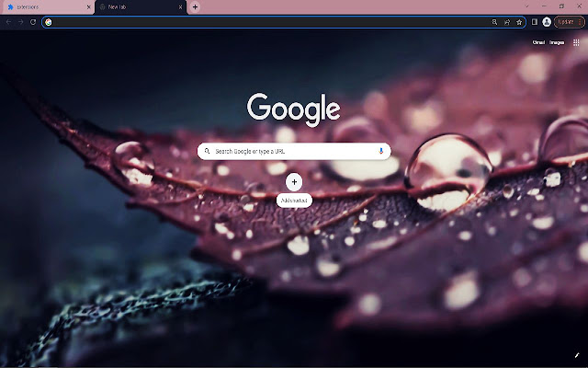This screenshot has width=588, height=368.
Task: Reload the current page
Action: coord(33,22)
